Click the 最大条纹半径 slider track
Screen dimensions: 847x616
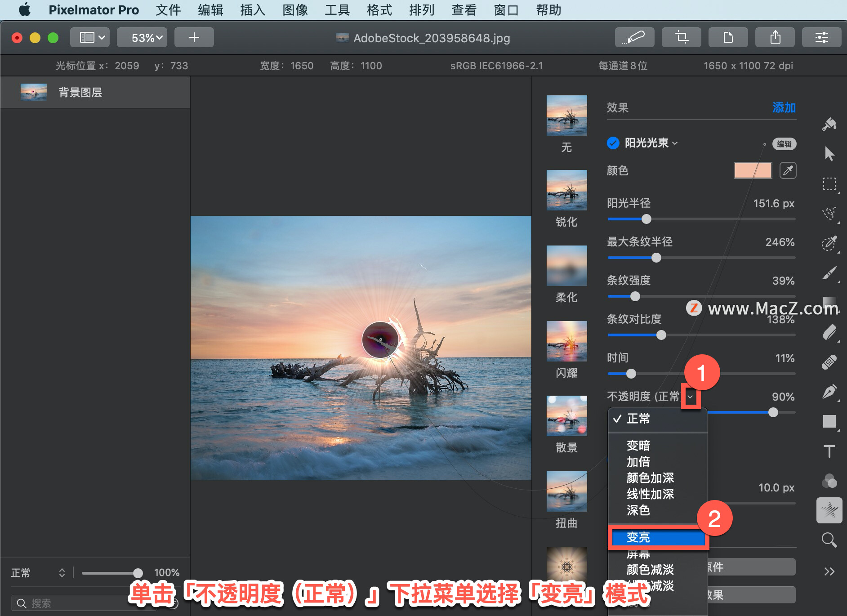point(701,258)
